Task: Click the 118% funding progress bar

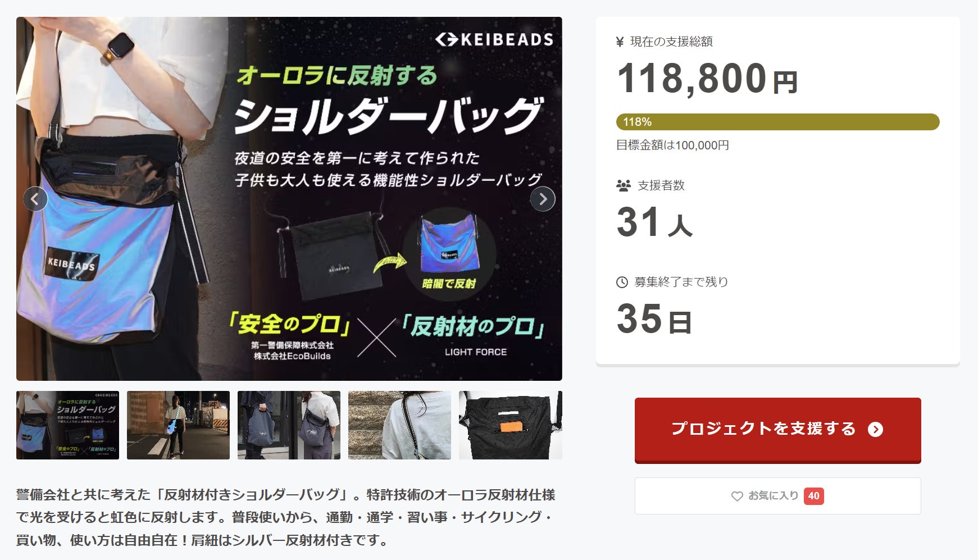Action: 777,122
